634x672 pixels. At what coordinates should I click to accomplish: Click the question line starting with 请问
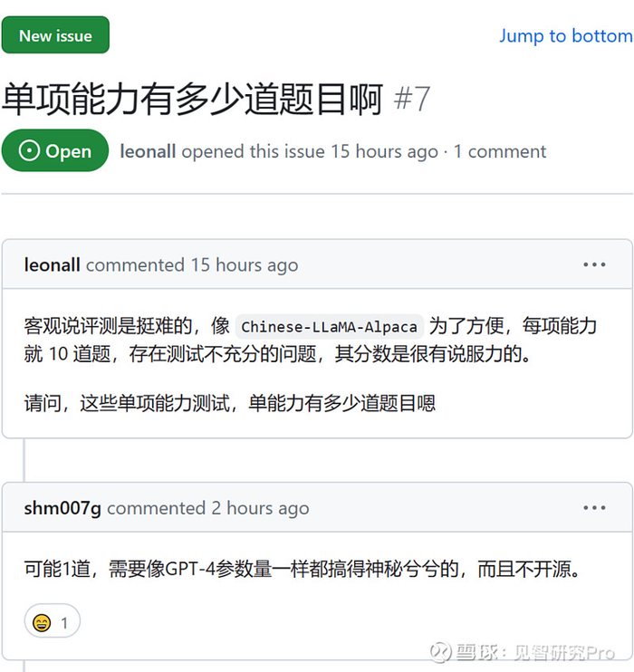(230, 403)
